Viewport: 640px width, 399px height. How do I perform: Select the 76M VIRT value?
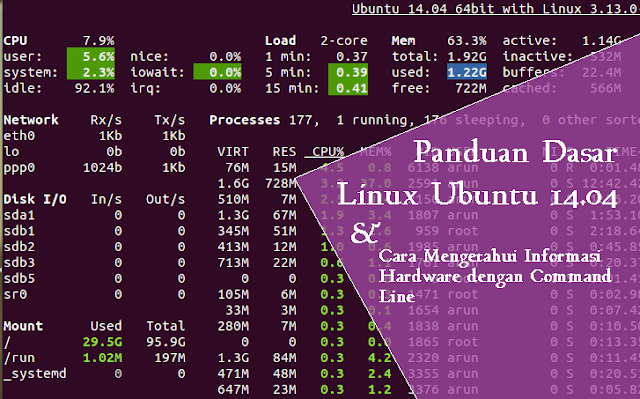click(x=237, y=168)
